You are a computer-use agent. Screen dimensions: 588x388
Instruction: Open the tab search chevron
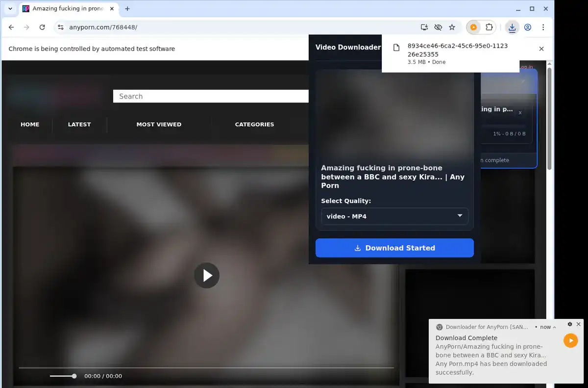tap(10, 9)
